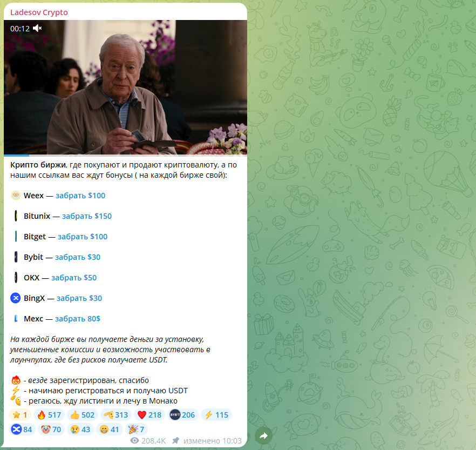The image size is (476, 450).
Task: Click the fire emoji in legend line
Action: pyautogui.click(x=16, y=380)
